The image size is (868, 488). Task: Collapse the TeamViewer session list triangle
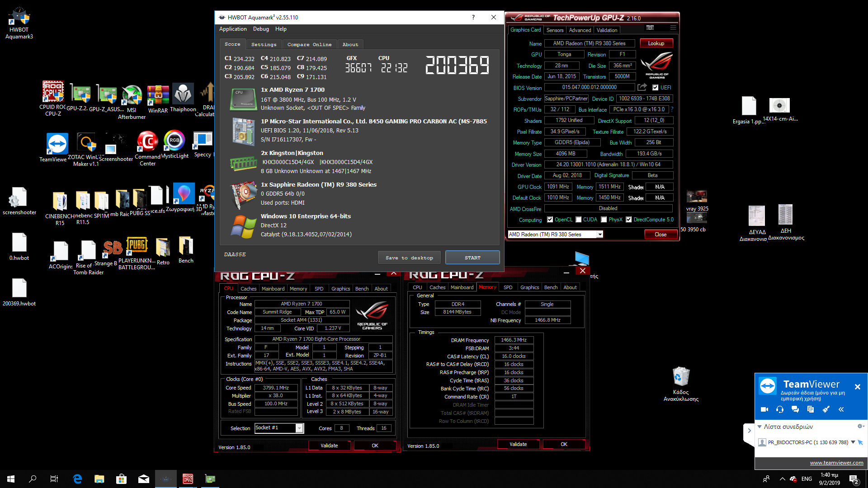pos(760,427)
